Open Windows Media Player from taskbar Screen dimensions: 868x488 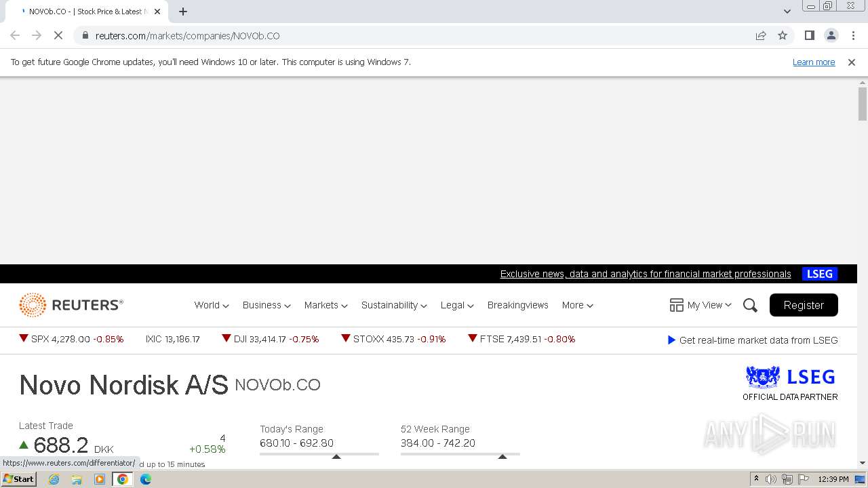click(100, 479)
